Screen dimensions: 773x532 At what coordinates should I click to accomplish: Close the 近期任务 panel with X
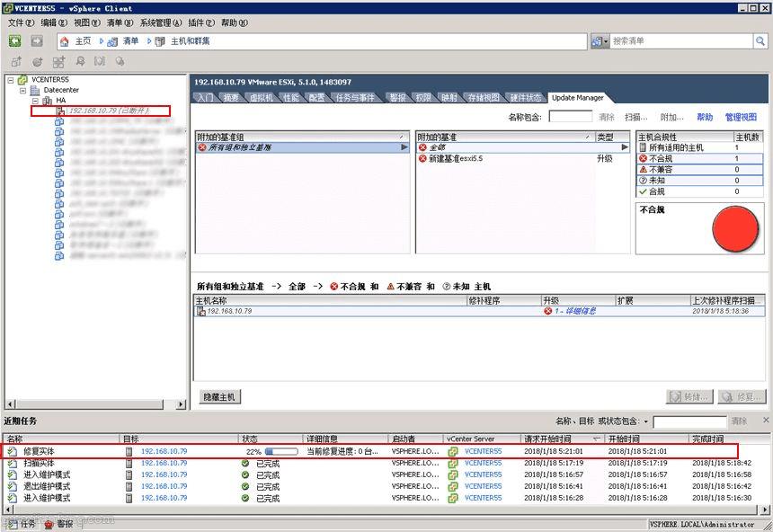click(x=766, y=420)
